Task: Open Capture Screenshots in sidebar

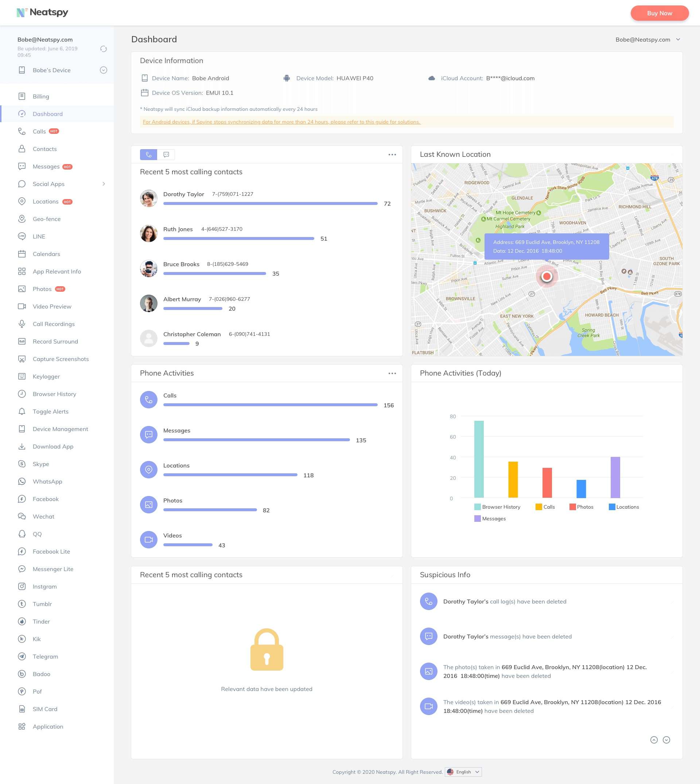Action: 61,359
